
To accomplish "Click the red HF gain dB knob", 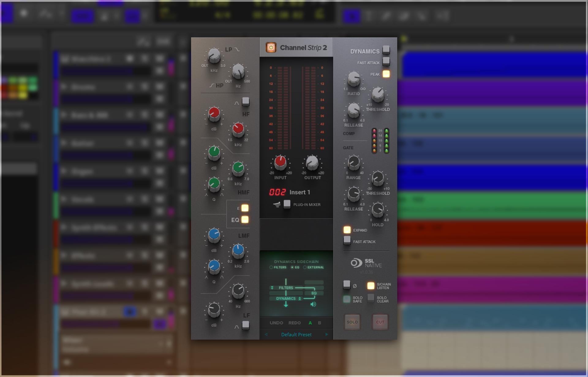I will pos(214,114).
